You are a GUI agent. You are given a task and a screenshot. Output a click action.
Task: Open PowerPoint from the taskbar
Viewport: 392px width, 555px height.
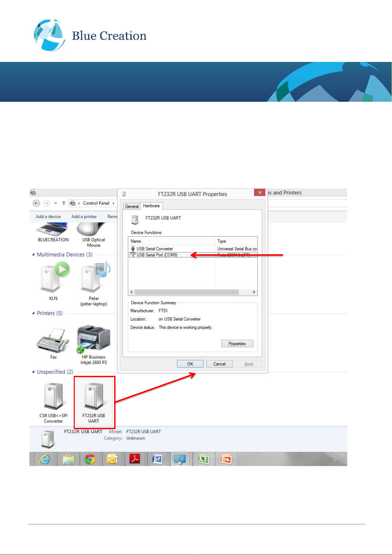click(226, 459)
